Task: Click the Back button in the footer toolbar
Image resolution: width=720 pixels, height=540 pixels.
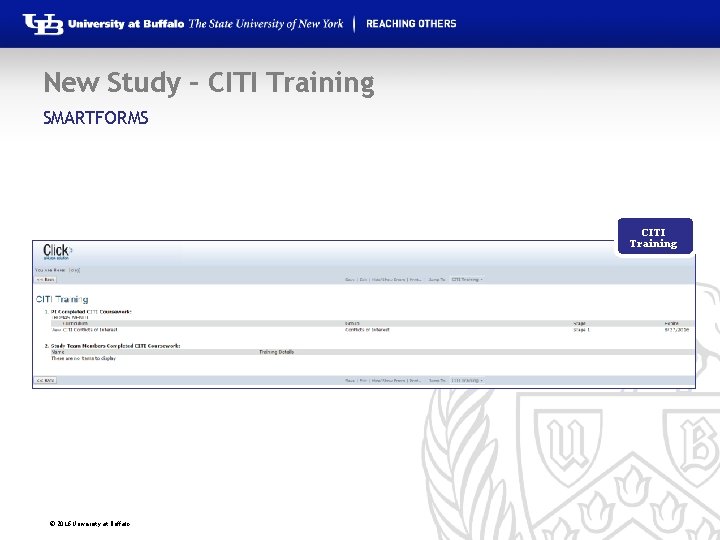Action: [46, 381]
